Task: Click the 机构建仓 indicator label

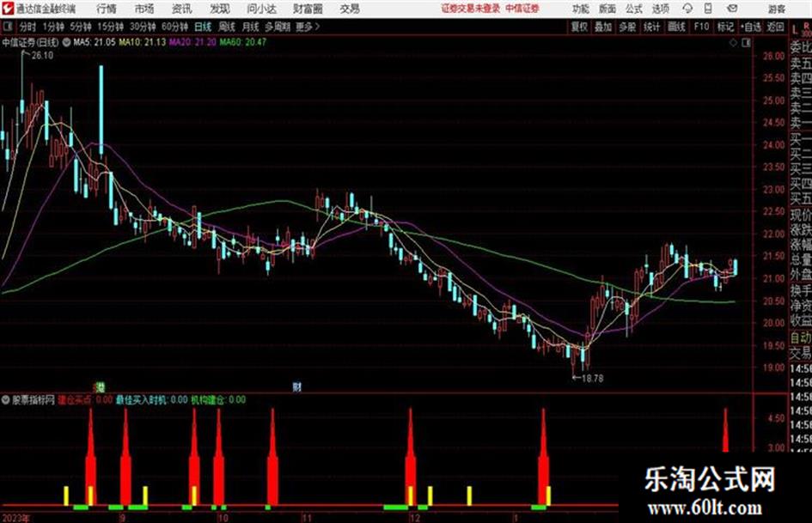Action: [x=208, y=399]
